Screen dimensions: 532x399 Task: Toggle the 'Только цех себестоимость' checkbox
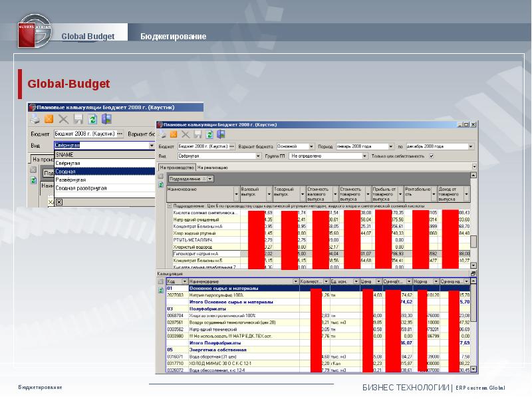(432, 156)
